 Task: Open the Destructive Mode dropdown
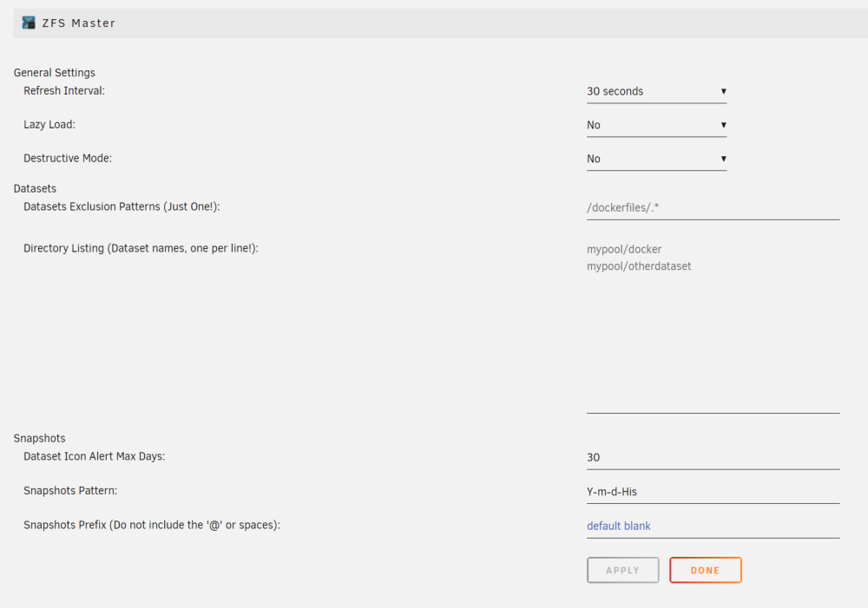[656, 159]
